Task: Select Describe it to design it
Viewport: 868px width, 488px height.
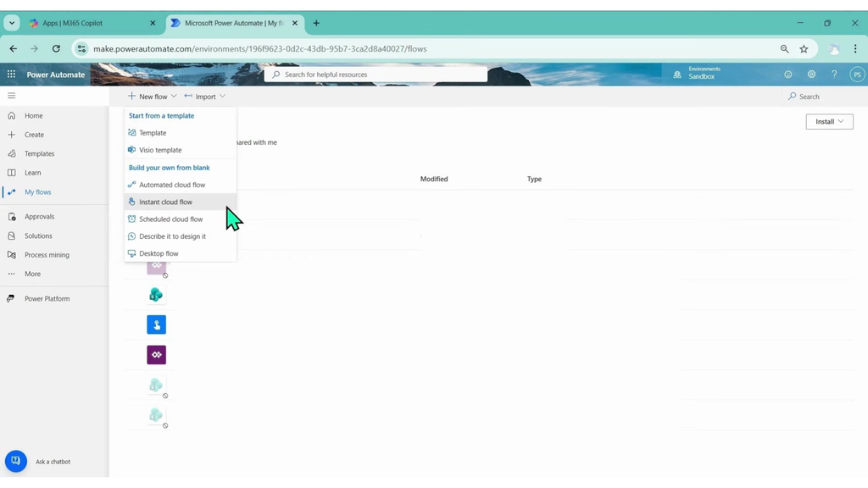Action: (181, 236)
